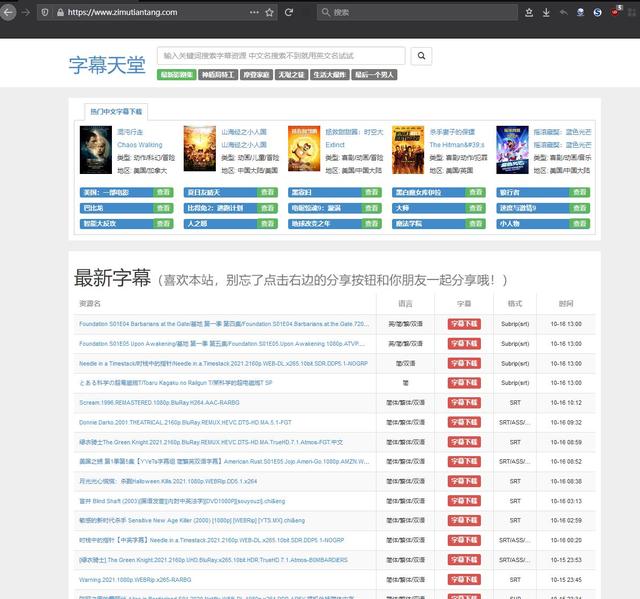Viewport: 640px width, 599px height.
Task: Focus the subtitle keyword search input
Action: click(281, 56)
